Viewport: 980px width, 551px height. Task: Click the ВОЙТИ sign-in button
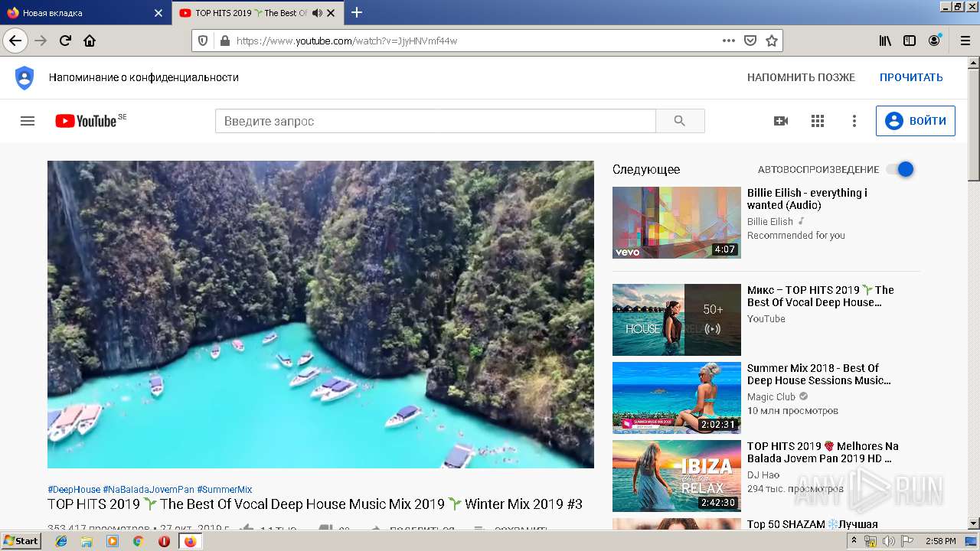click(x=916, y=121)
